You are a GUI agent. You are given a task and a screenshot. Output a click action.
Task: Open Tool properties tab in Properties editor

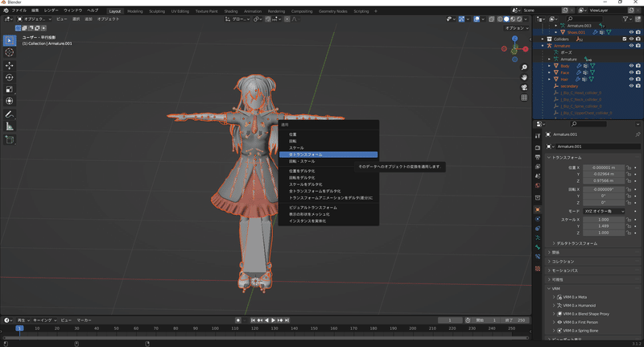(x=538, y=136)
